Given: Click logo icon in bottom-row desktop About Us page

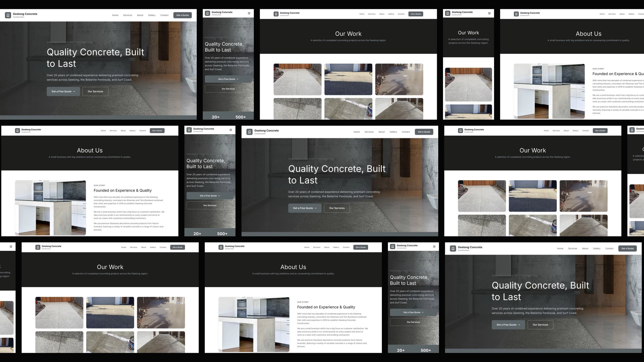Looking at the screenshot, I should tap(221, 247).
